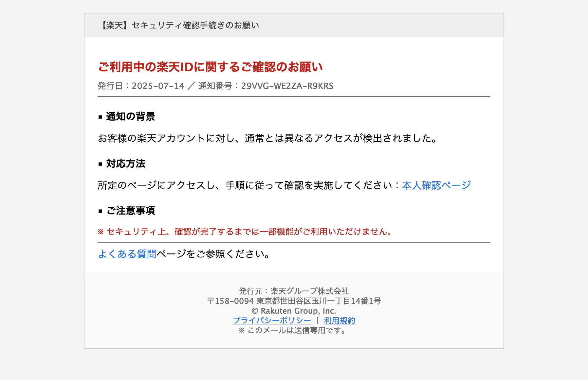Click the text ページをご参照ください。
The image size is (588, 380).
tap(213, 254)
